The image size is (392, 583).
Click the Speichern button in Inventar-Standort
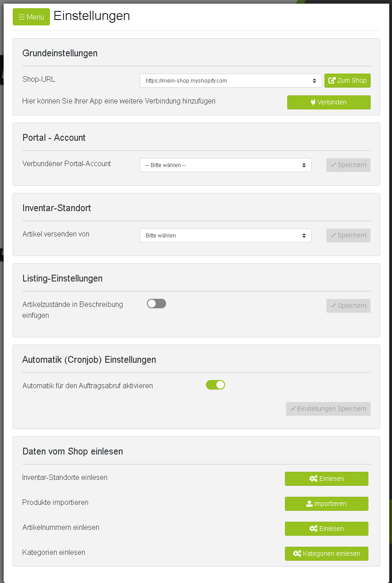(x=348, y=235)
